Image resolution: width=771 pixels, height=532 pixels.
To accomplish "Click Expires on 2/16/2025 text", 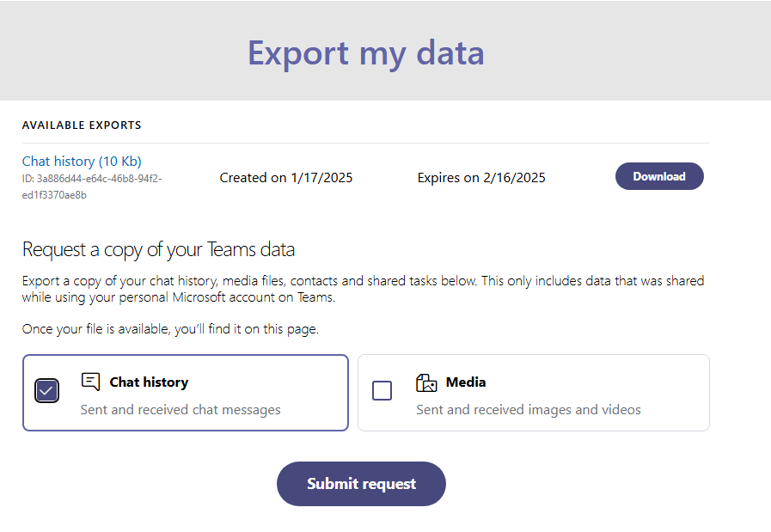I will click(x=481, y=178).
